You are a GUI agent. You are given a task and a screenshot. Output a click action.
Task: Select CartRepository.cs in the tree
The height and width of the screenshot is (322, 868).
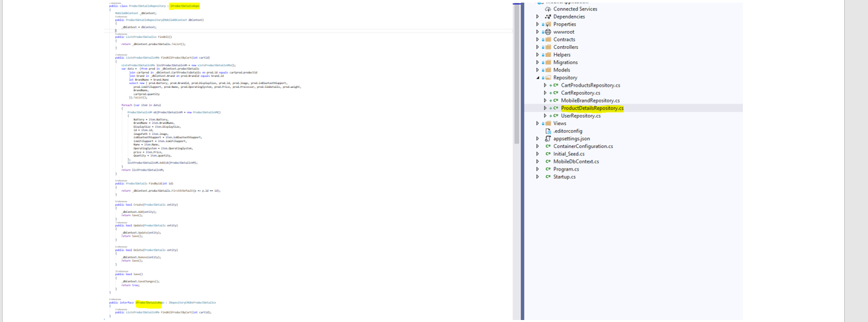[x=581, y=93]
